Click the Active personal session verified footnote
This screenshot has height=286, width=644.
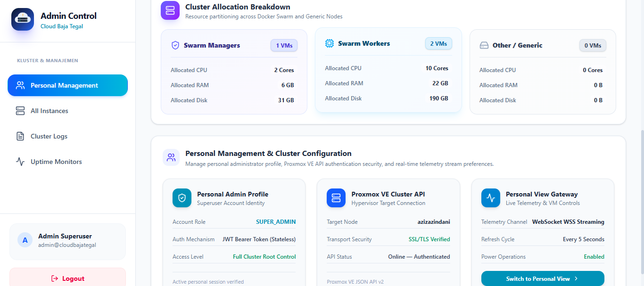(x=208, y=282)
